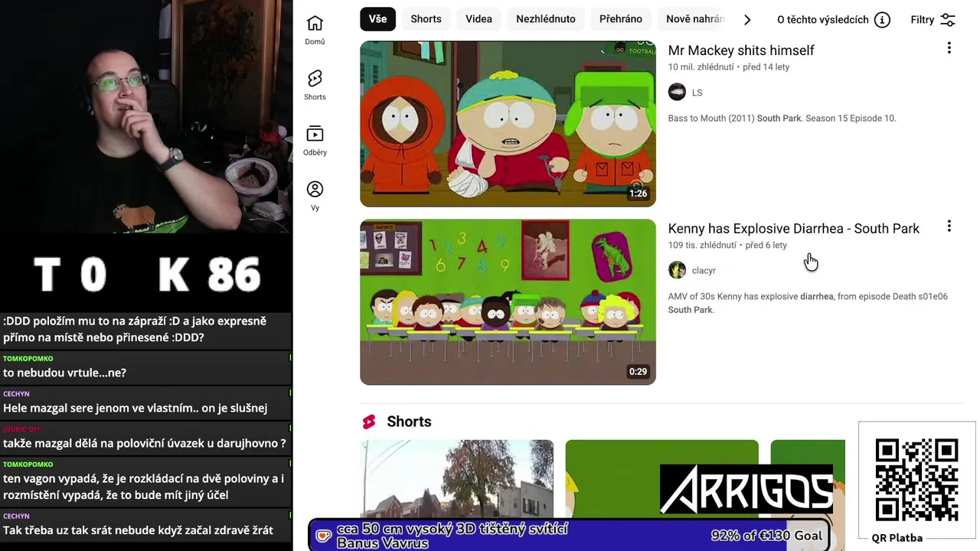The image size is (980, 551).
Task: Select the Nově nahráno filter chip
Action: [694, 19]
